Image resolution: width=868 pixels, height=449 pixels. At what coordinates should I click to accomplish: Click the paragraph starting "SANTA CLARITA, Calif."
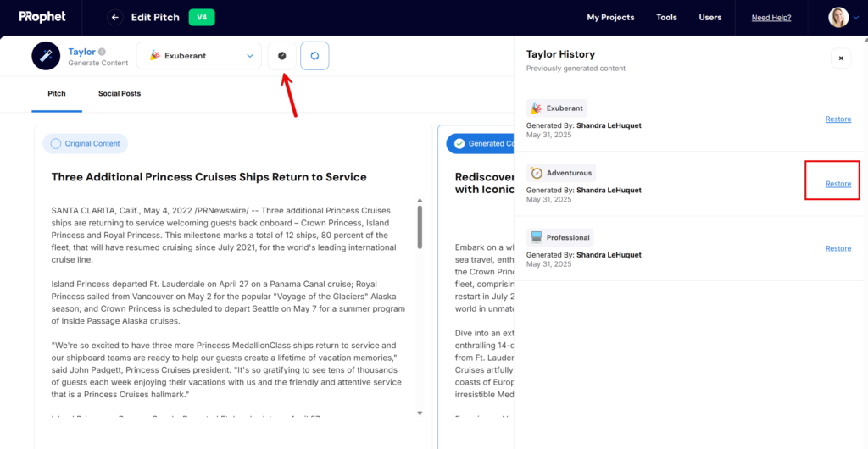coord(224,235)
